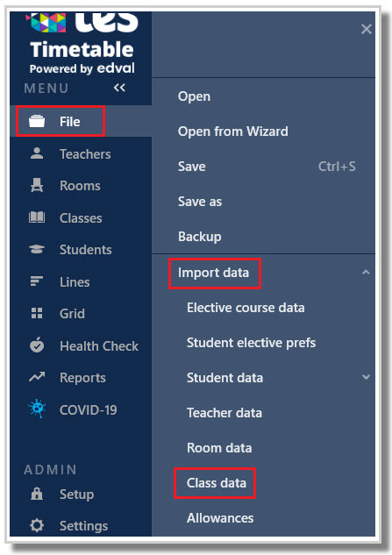Click the Settings gear icon
Screen dimensions: 392x555
pos(37,525)
